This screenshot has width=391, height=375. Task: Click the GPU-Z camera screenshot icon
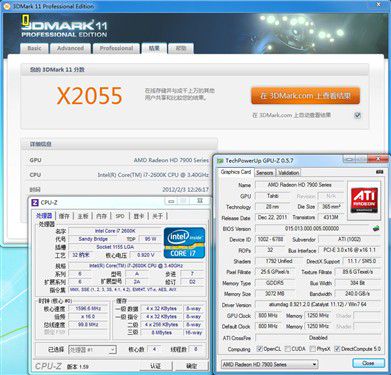pyautogui.click(x=379, y=172)
